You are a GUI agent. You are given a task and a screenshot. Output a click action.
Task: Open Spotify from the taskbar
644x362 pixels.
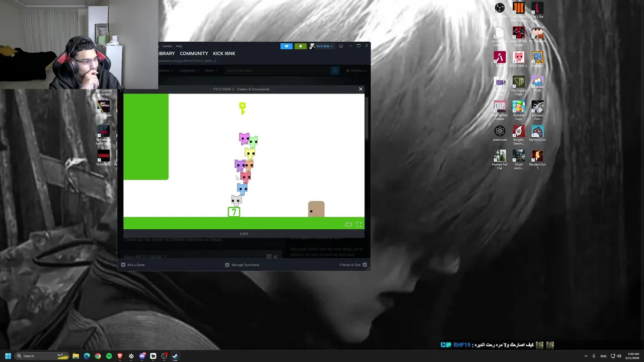[x=109, y=356]
